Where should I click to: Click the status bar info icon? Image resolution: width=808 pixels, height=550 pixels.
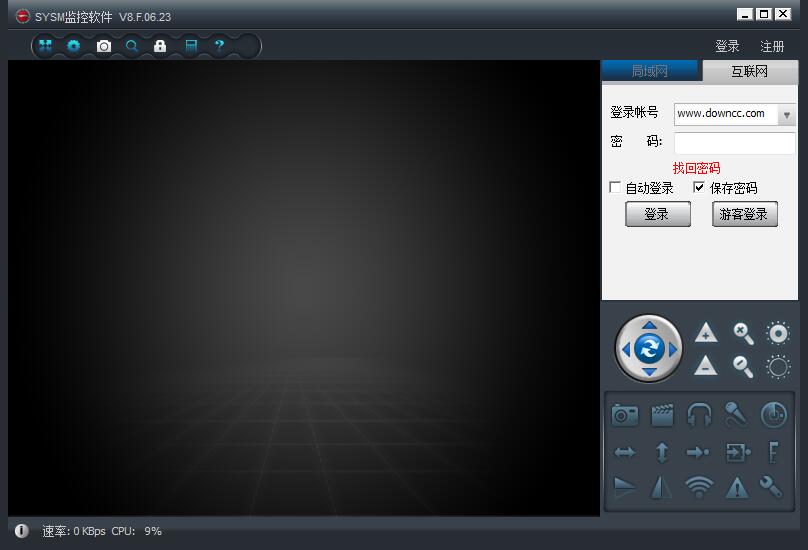22,530
